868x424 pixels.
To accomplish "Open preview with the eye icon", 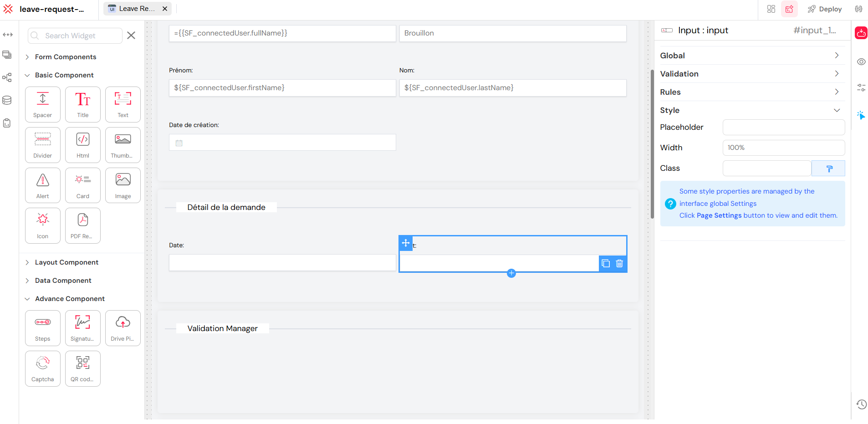I will click(x=862, y=61).
